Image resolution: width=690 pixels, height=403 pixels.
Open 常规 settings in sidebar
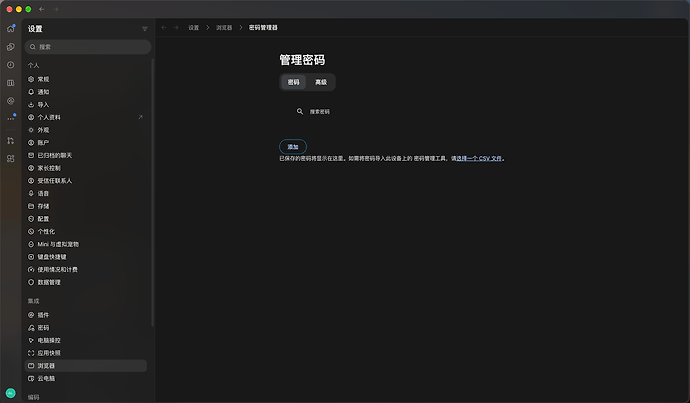[86, 79]
